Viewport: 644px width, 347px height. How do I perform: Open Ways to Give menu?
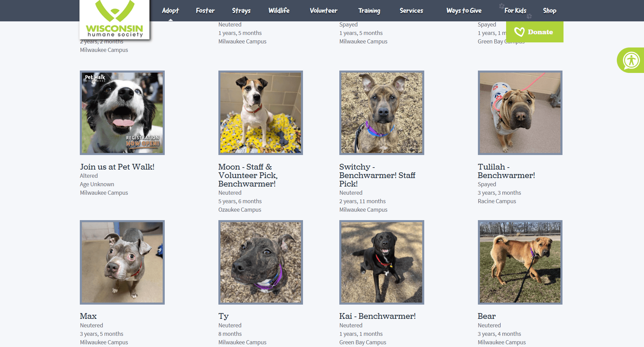point(464,11)
